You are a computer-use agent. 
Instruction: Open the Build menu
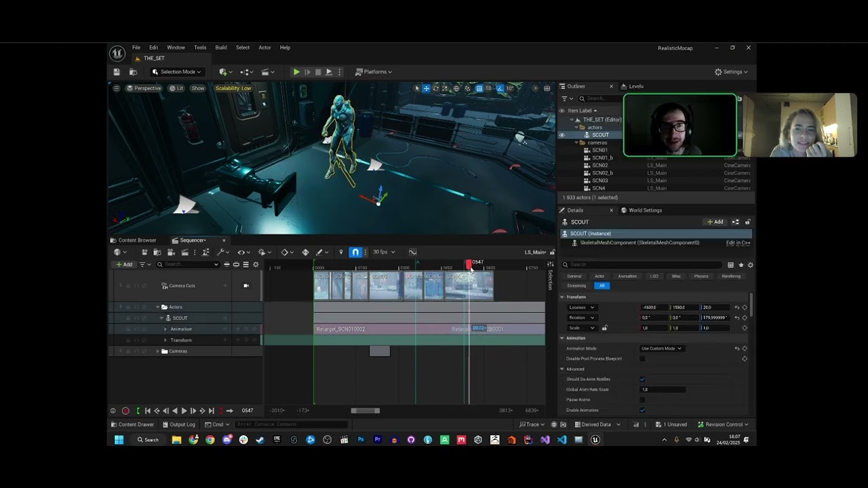(x=221, y=47)
